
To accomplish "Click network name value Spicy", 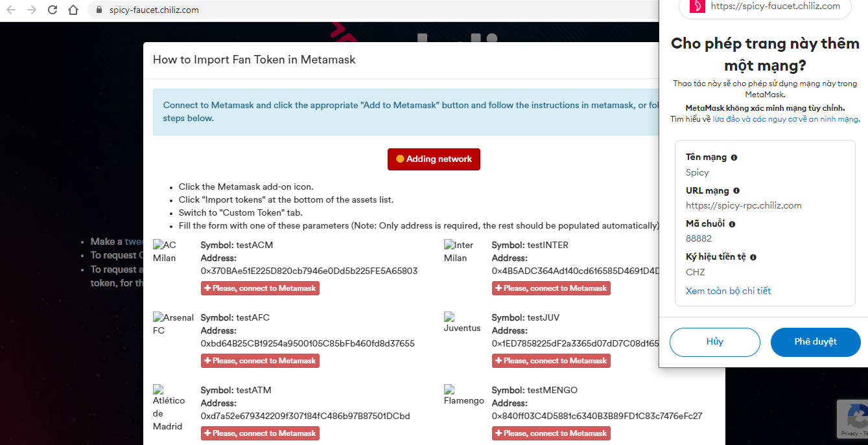I will pyautogui.click(x=698, y=172).
